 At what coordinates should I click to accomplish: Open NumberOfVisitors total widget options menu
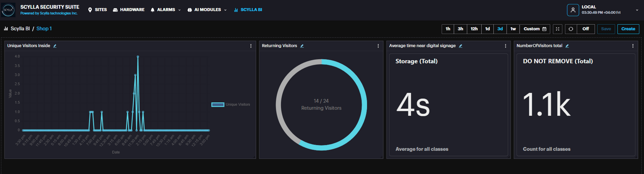[x=633, y=46]
